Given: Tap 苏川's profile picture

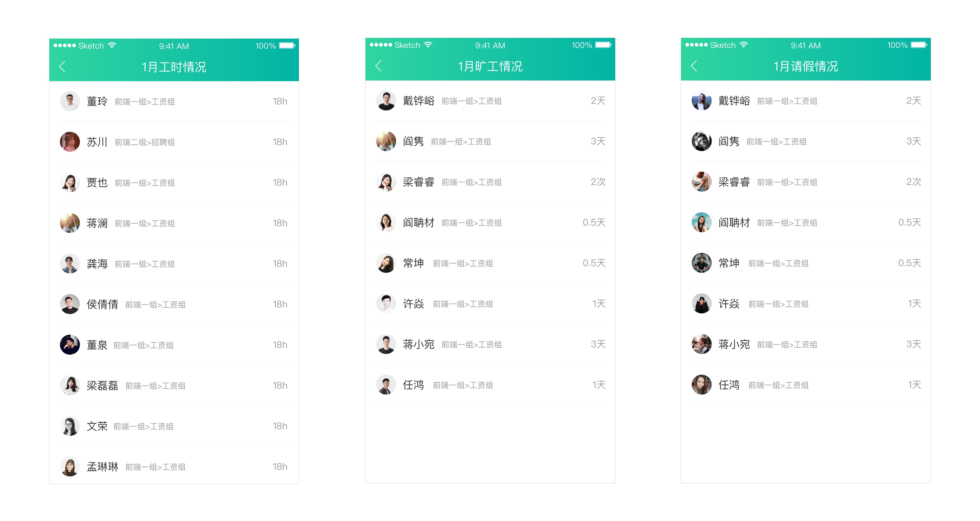Looking at the screenshot, I should (x=70, y=142).
